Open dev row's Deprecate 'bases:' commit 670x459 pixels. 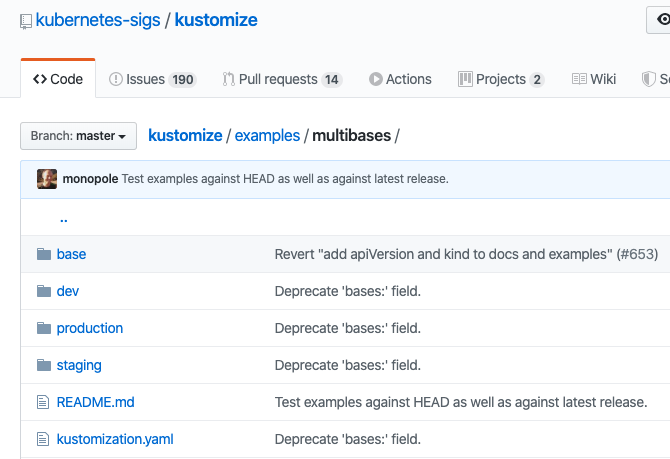click(x=348, y=291)
